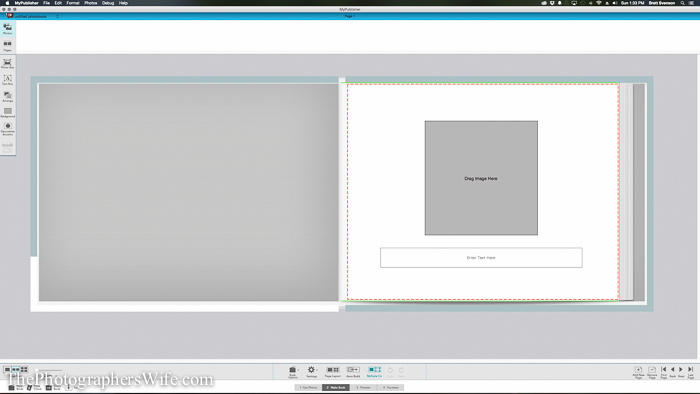
Task: Open Page Layout options
Action: point(333,372)
